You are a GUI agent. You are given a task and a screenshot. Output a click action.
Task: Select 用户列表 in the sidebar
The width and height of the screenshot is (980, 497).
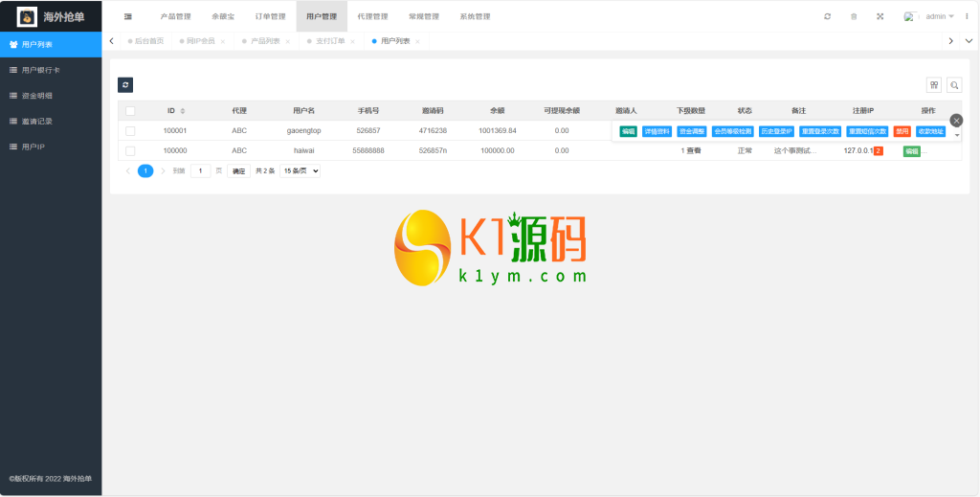[x=51, y=44]
